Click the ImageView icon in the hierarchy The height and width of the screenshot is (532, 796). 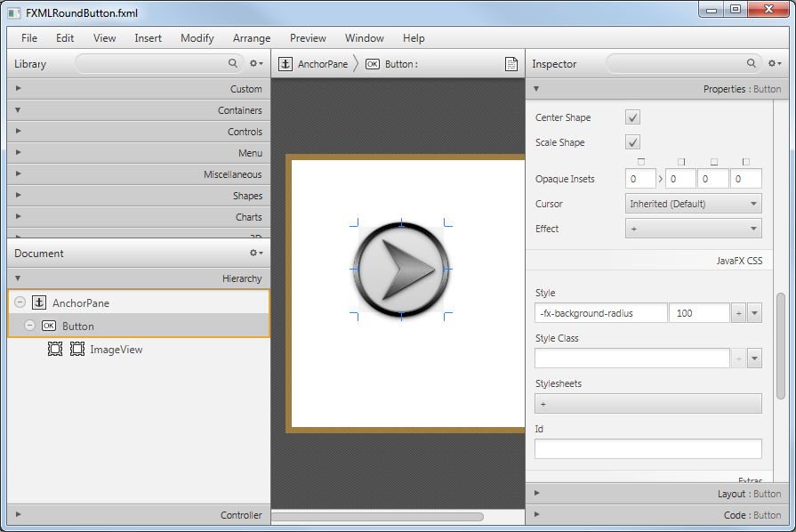56,349
